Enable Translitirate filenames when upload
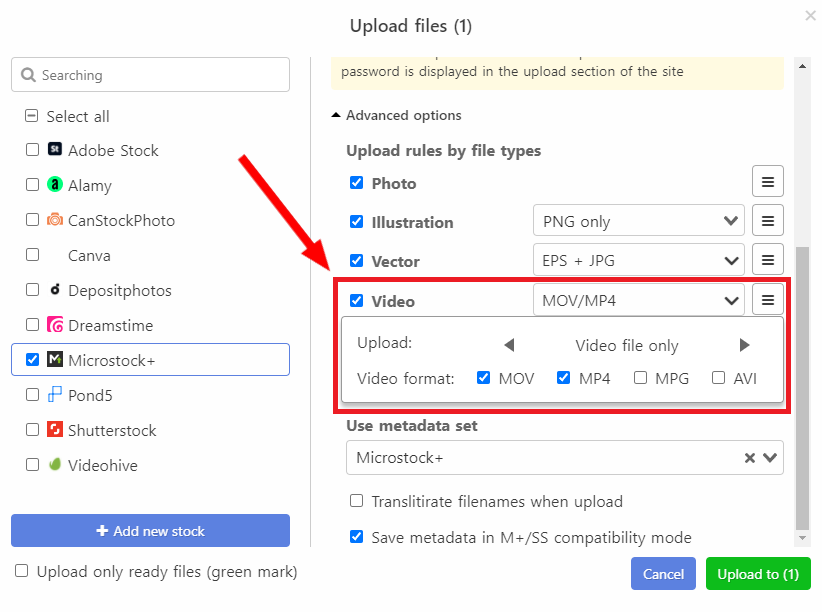Viewport: 822px width, 612px height. [356, 501]
